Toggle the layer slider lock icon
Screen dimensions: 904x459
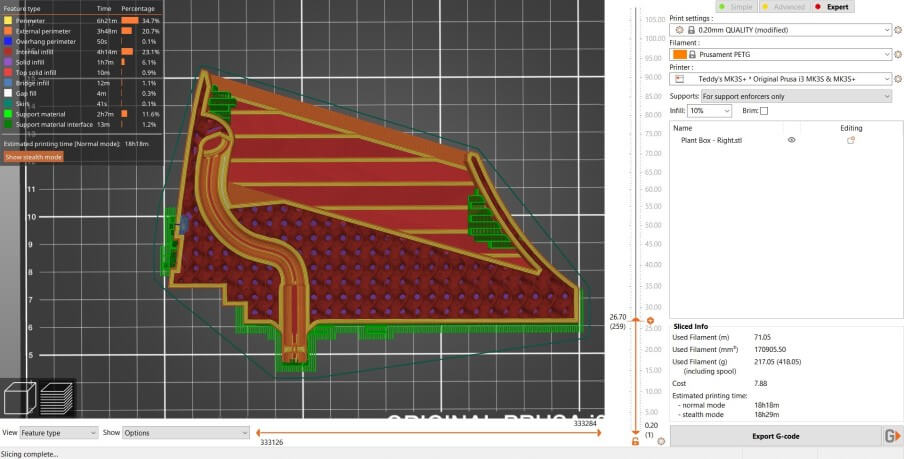pyautogui.click(x=635, y=441)
